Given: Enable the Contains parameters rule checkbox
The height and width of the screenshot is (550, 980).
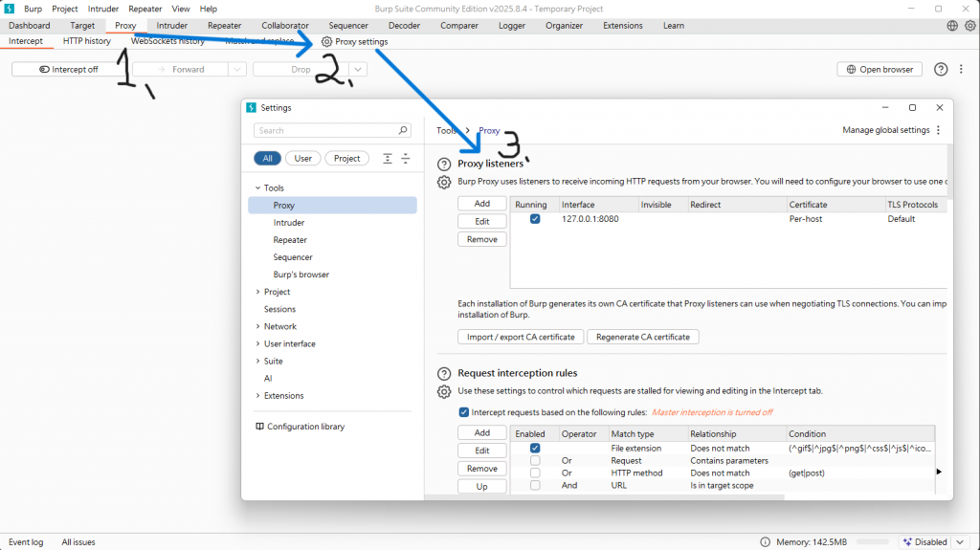Looking at the screenshot, I should click(x=535, y=461).
